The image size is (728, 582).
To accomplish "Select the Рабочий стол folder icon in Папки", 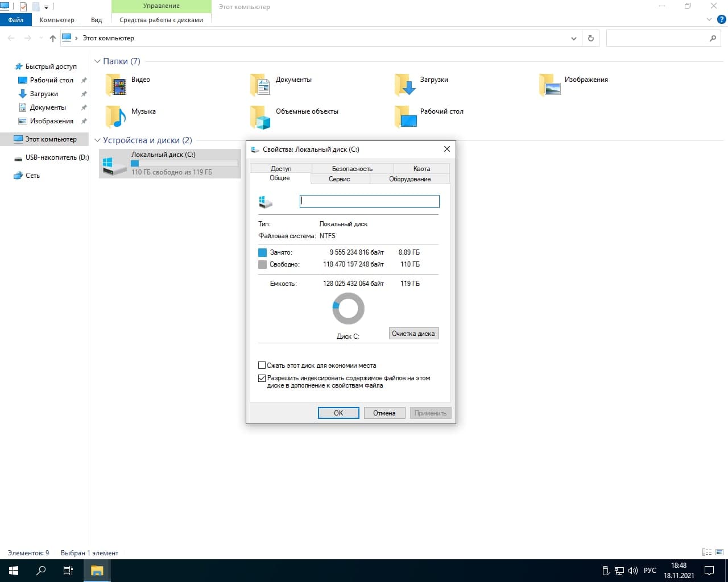I will pos(405,117).
